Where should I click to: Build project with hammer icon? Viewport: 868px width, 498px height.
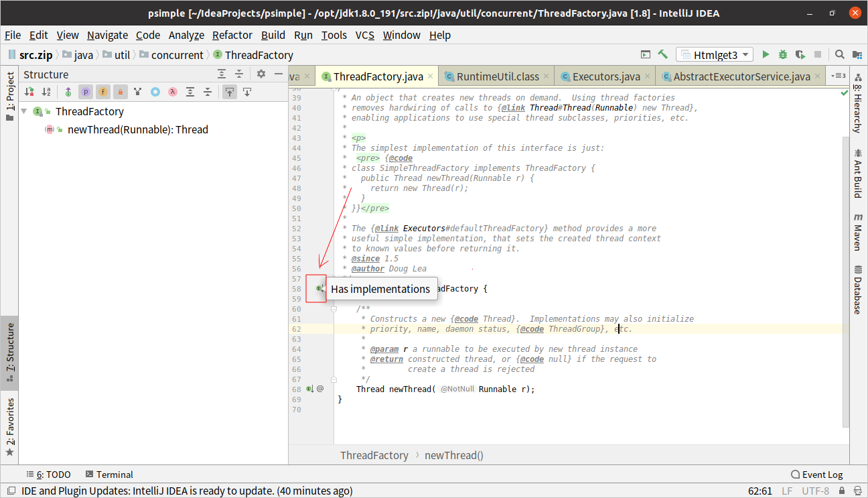pyautogui.click(x=663, y=55)
